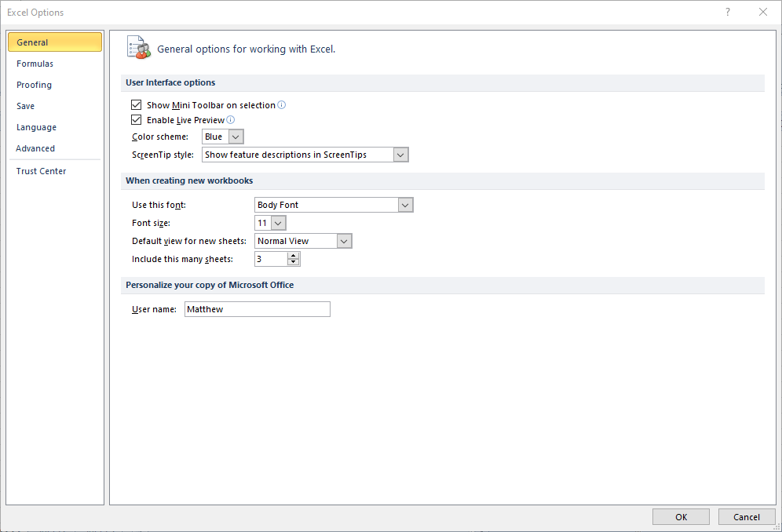The width and height of the screenshot is (782, 532).
Task: Open the Use this font dropdown
Action: (405, 205)
